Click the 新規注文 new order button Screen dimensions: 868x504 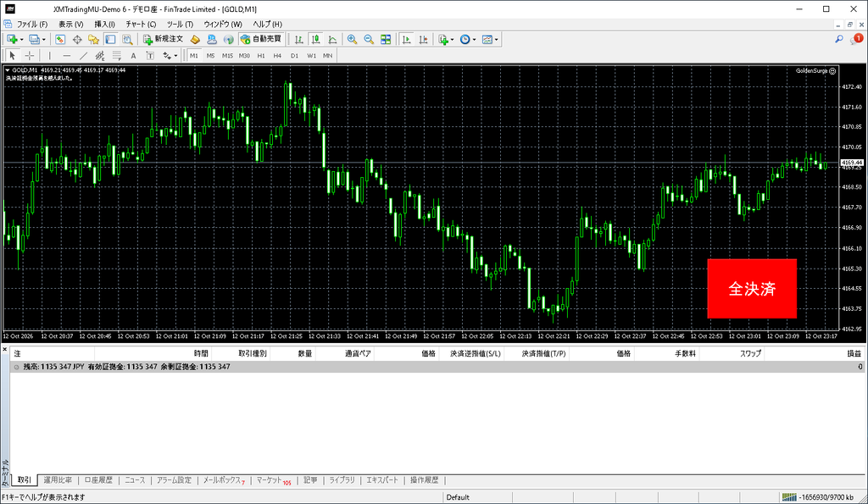[164, 39]
